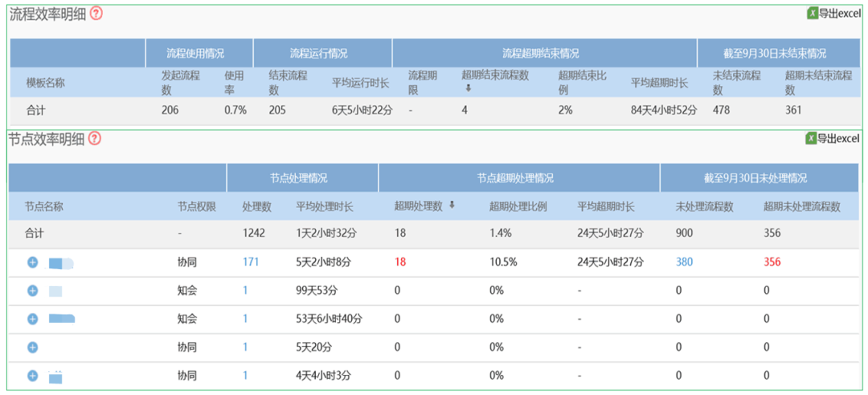Click the Excel icon in the 流程效率明细 section
This screenshot has width=868, height=395.
pyautogui.click(x=813, y=13)
